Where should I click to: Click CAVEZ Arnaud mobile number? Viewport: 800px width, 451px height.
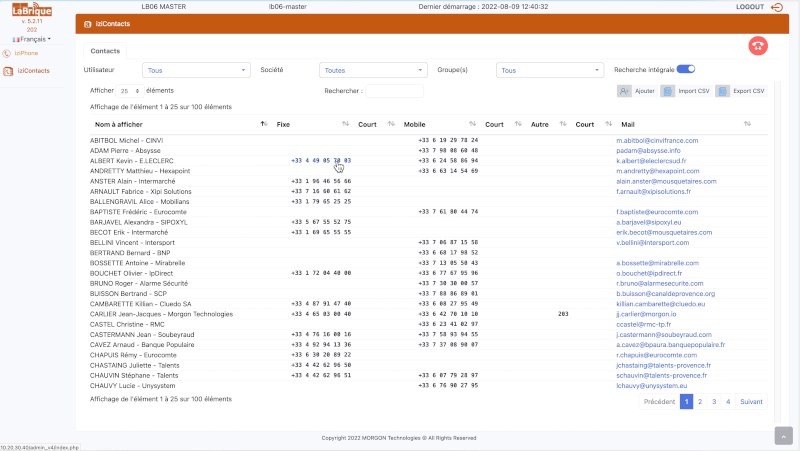(x=448, y=345)
